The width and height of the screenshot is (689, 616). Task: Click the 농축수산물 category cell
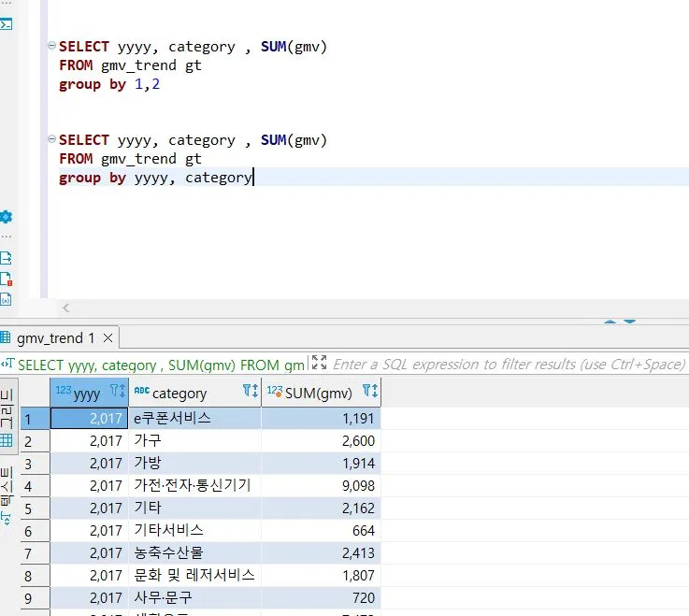tap(195, 552)
